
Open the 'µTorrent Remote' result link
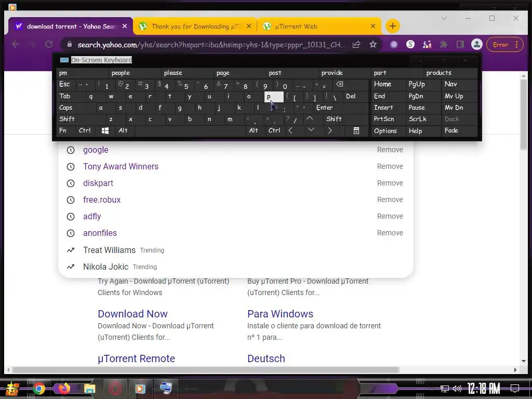coord(137,358)
